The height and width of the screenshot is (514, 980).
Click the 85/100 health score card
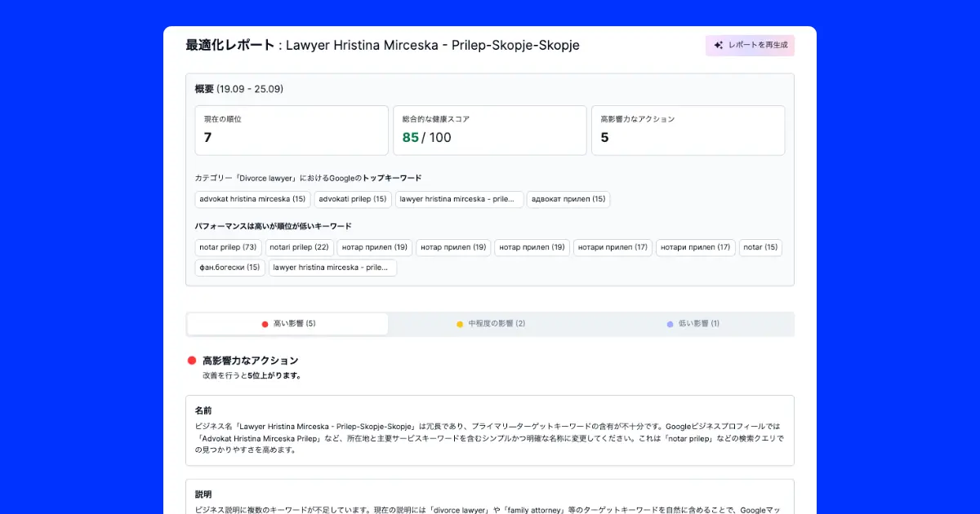tap(490, 131)
